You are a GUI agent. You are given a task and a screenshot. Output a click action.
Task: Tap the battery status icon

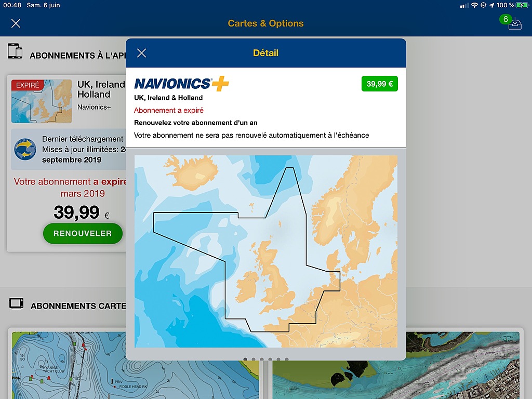[x=522, y=5]
